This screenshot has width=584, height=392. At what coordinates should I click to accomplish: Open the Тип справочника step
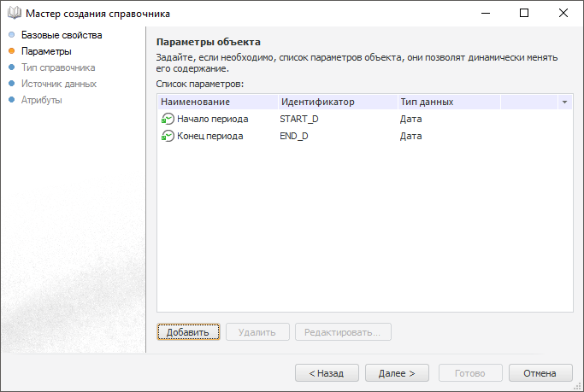58,67
